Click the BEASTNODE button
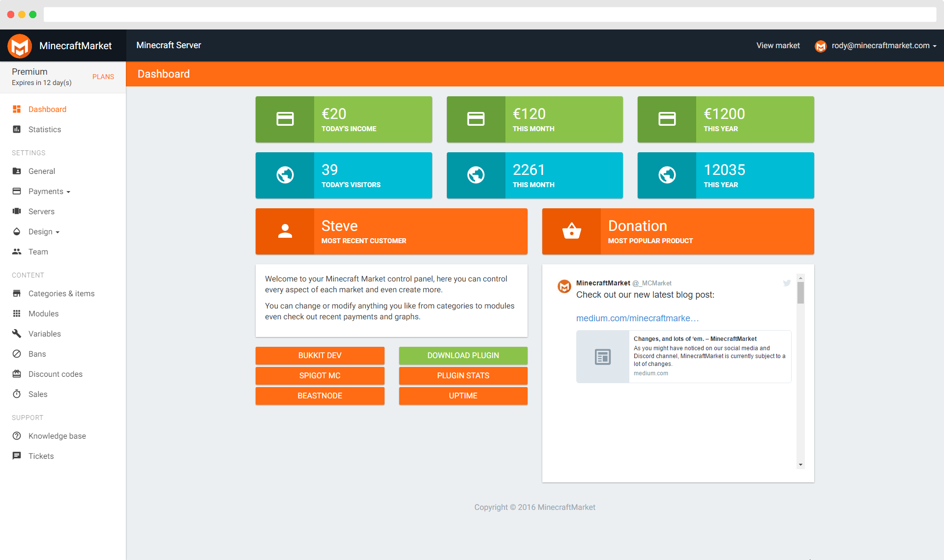Viewport: 944px width, 560px height. point(320,396)
